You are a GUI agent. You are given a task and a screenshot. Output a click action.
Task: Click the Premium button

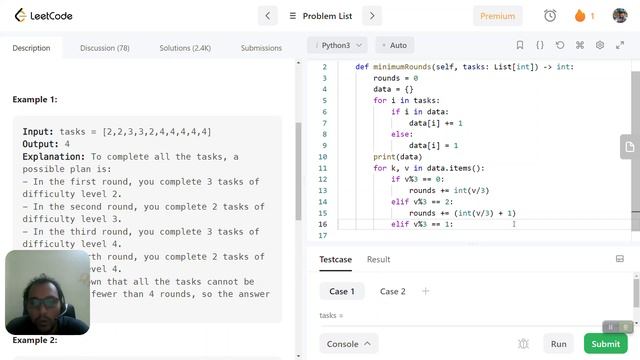[x=498, y=16]
